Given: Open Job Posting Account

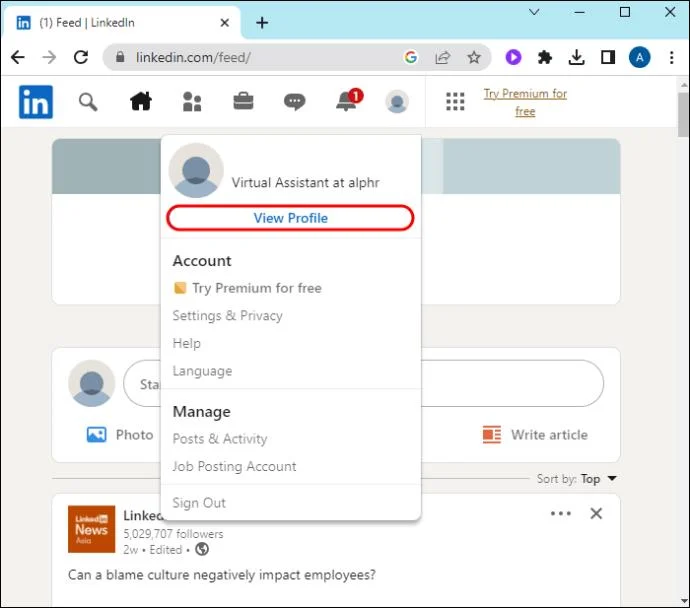Looking at the screenshot, I should (235, 466).
